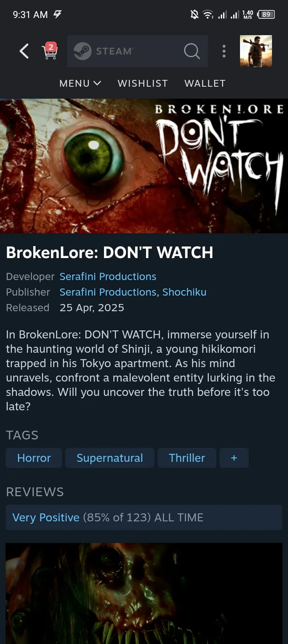Tap the muted notification bell icon

click(194, 15)
